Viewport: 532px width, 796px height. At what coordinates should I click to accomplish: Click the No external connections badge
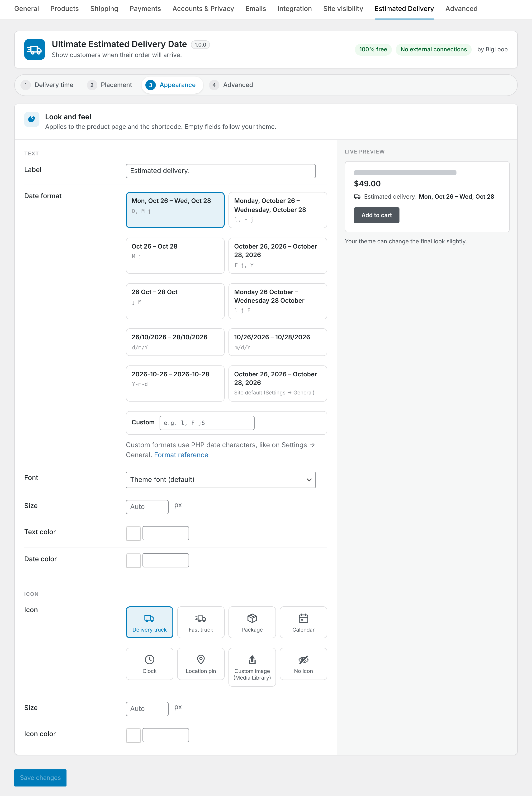tap(433, 50)
